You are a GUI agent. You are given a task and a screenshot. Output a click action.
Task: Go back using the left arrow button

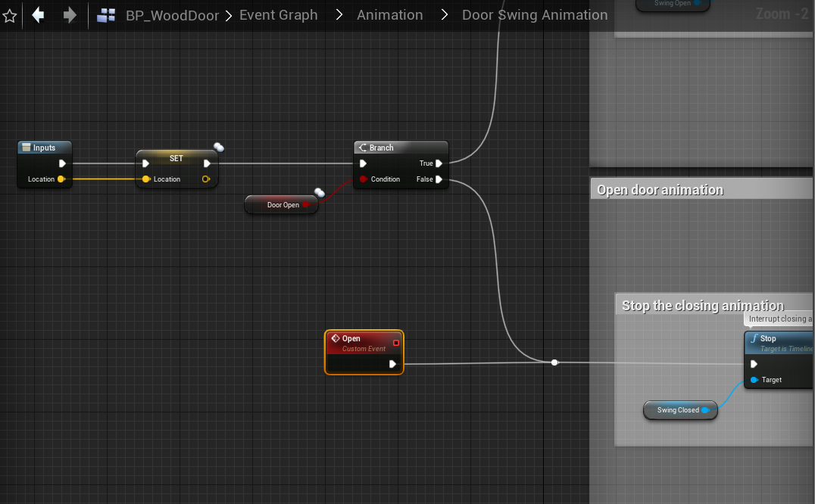(x=38, y=15)
